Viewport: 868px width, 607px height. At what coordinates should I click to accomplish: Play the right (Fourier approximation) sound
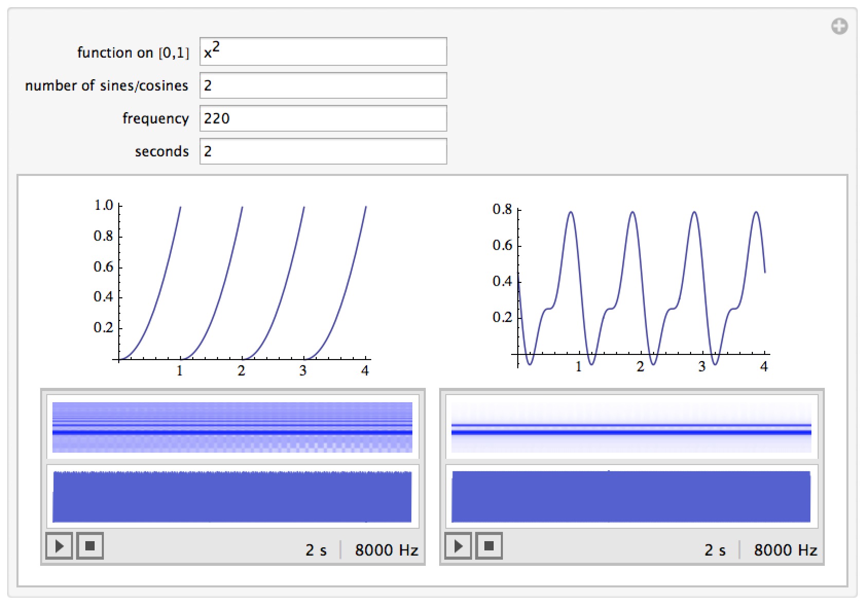click(x=458, y=546)
